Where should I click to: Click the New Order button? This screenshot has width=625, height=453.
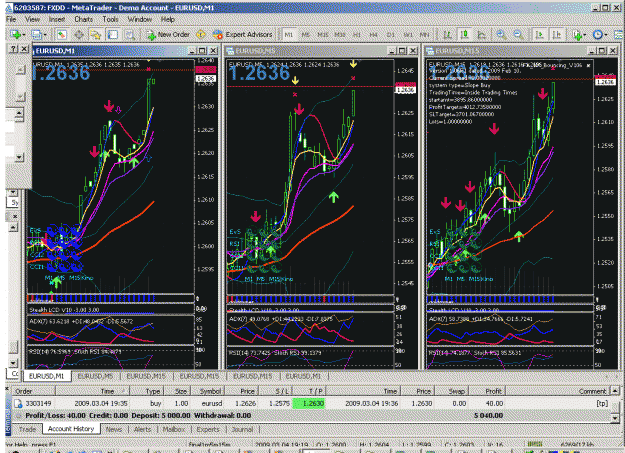pyautogui.click(x=168, y=35)
